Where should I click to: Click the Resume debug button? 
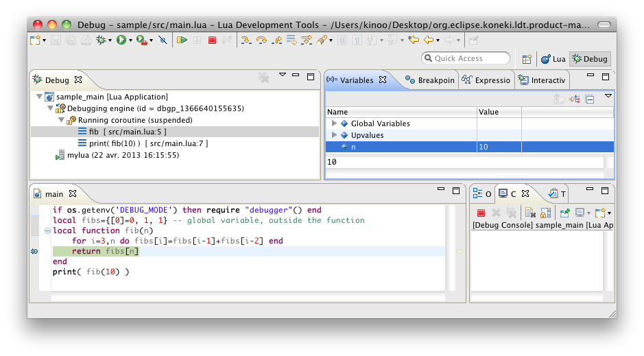click(x=182, y=40)
